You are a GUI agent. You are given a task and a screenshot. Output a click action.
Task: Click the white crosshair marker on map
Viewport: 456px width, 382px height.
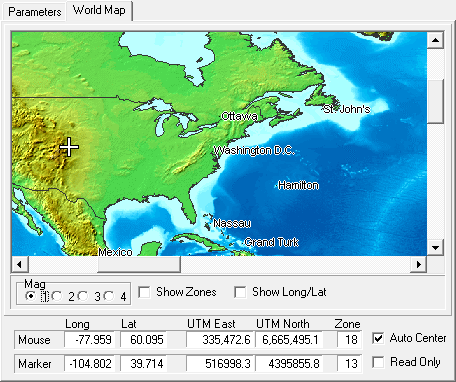pos(69,147)
